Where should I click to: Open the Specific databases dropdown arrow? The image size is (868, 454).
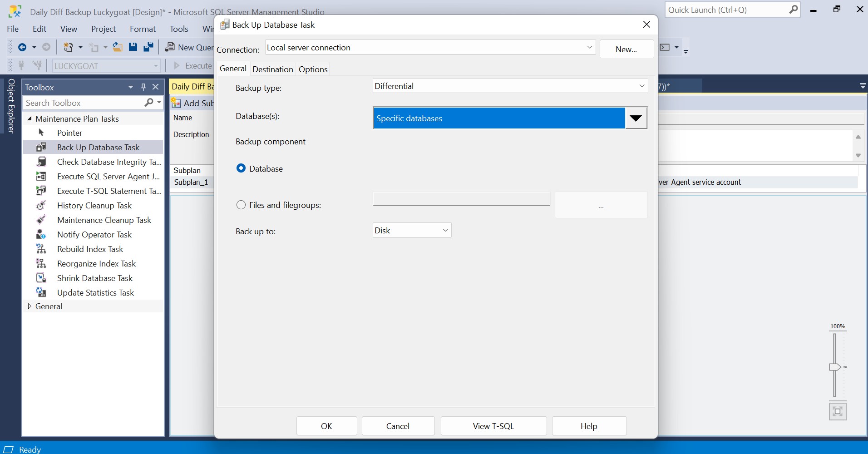point(636,118)
